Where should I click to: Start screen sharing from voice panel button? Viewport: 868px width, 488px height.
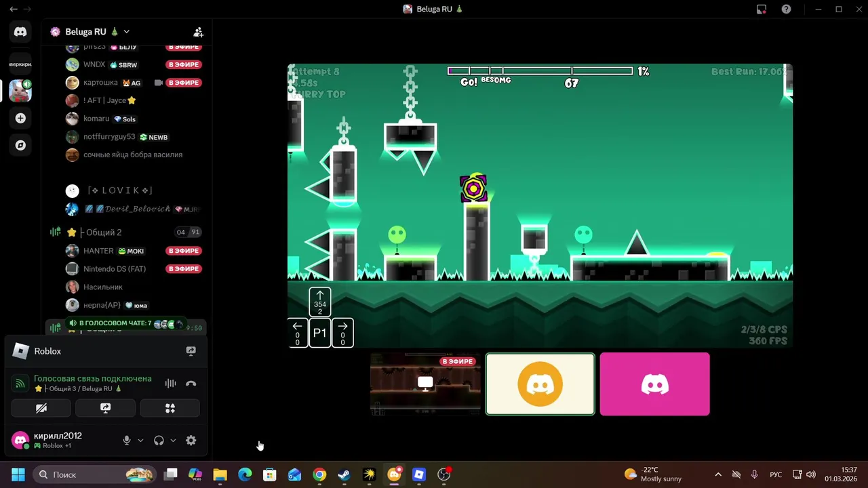105,408
